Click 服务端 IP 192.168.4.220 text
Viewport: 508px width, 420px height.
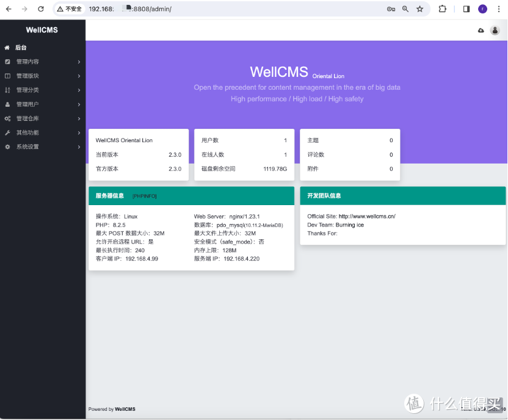pyautogui.click(x=227, y=259)
